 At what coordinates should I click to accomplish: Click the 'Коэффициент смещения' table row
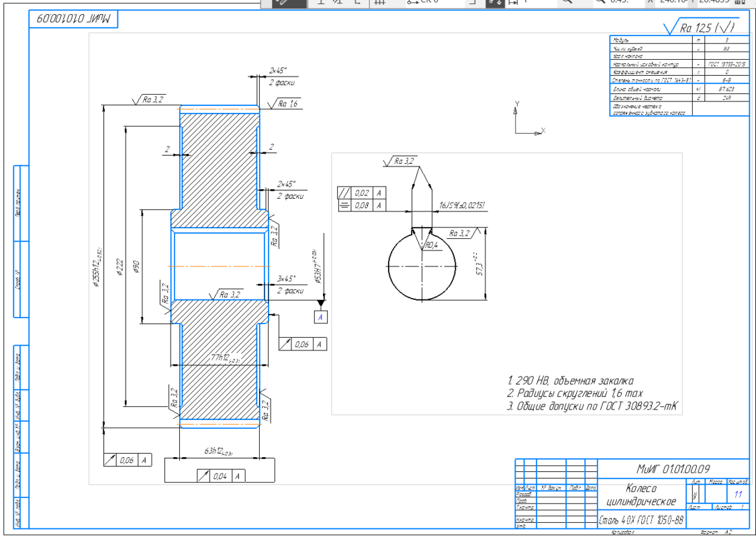[x=679, y=71]
